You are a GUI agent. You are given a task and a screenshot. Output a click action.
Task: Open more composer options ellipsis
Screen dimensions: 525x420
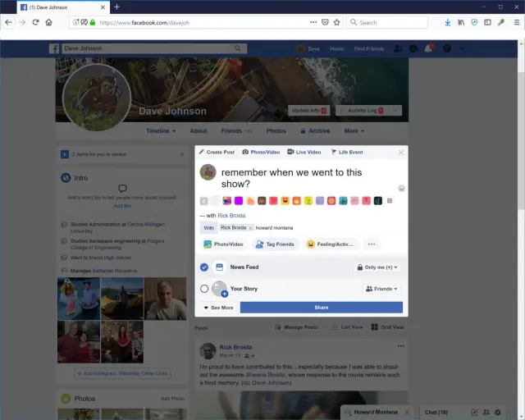pyautogui.click(x=372, y=244)
